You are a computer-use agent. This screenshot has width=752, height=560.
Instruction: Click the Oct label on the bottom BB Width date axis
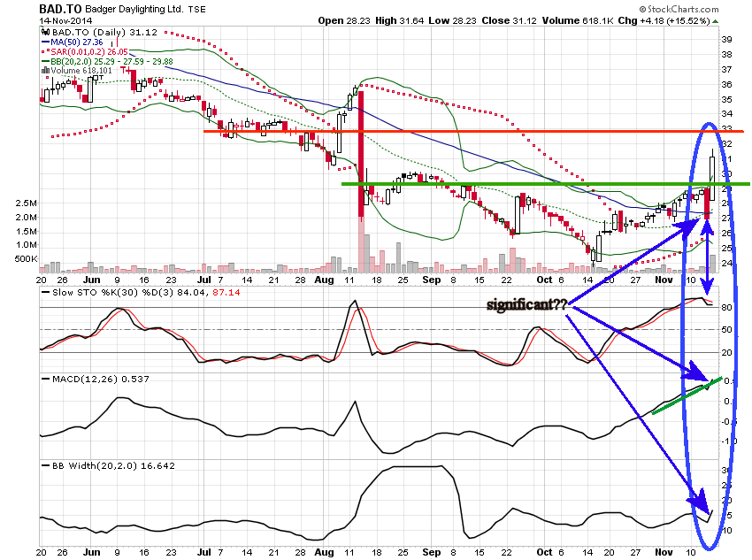544,552
